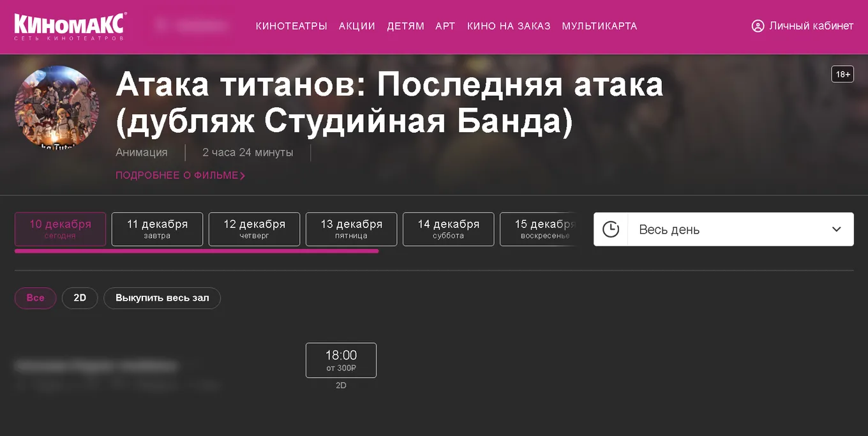Image resolution: width=868 pixels, height=436 pixels.
Task: Click the Анимация genre text
Action: point(142,153)
